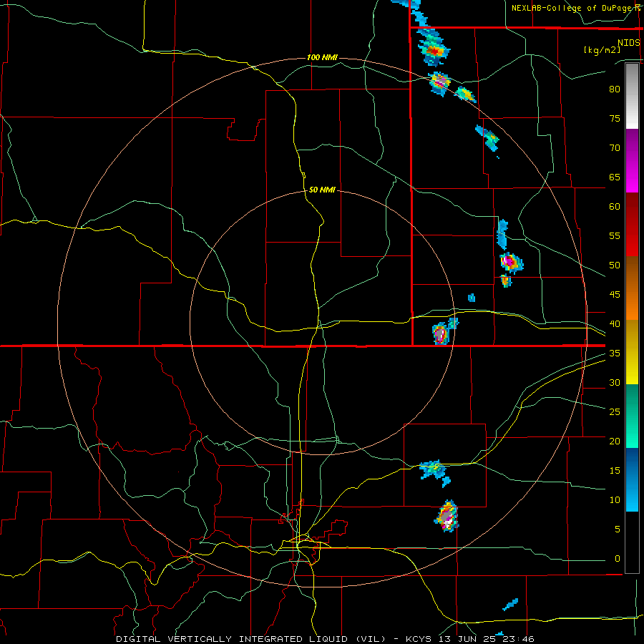
Task: Click the "100 NMI" range ring label
Action: pos(322,57)
